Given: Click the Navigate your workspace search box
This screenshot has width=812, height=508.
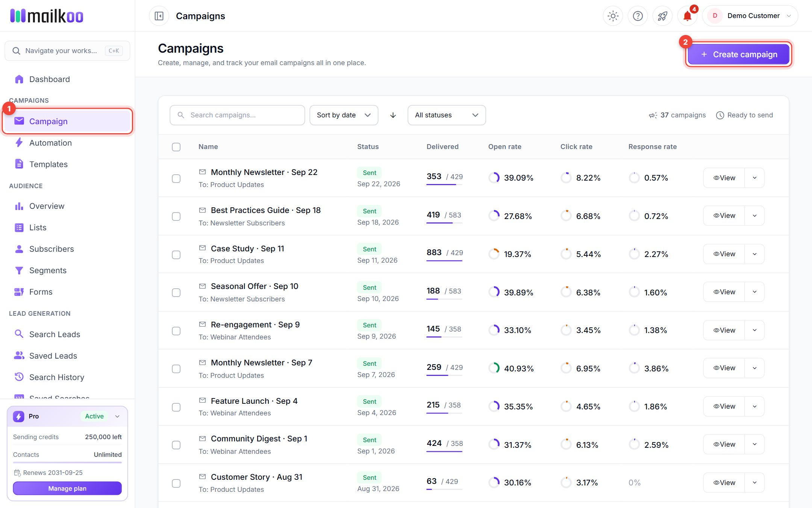Looking at the screenshot, I should tap(67, 51).
